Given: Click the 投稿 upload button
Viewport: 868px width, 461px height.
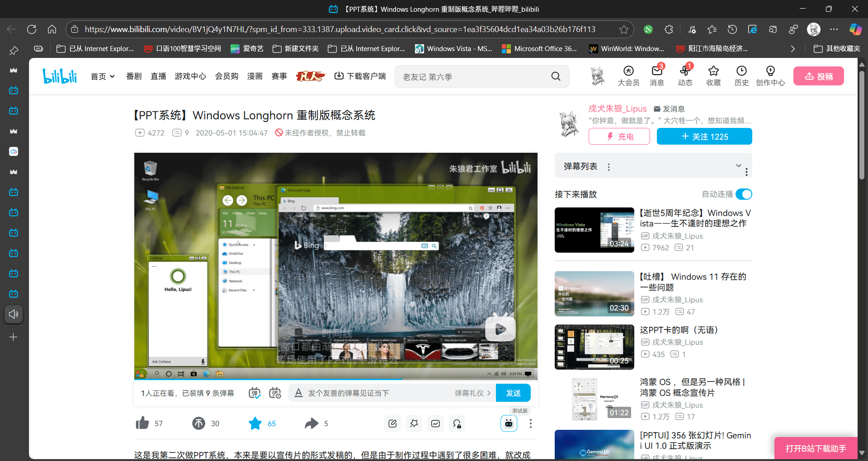Looking at the screenshot, I should (x=819, y=76).
